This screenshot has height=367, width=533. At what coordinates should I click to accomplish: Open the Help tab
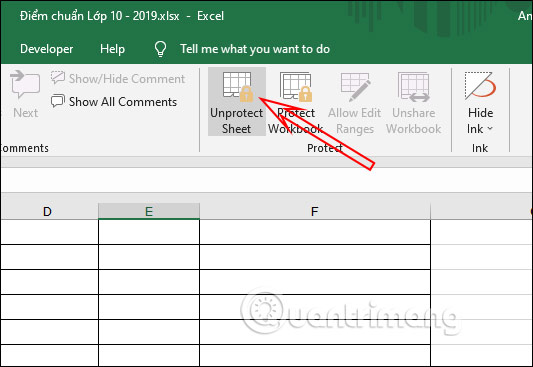coord(112,49)
